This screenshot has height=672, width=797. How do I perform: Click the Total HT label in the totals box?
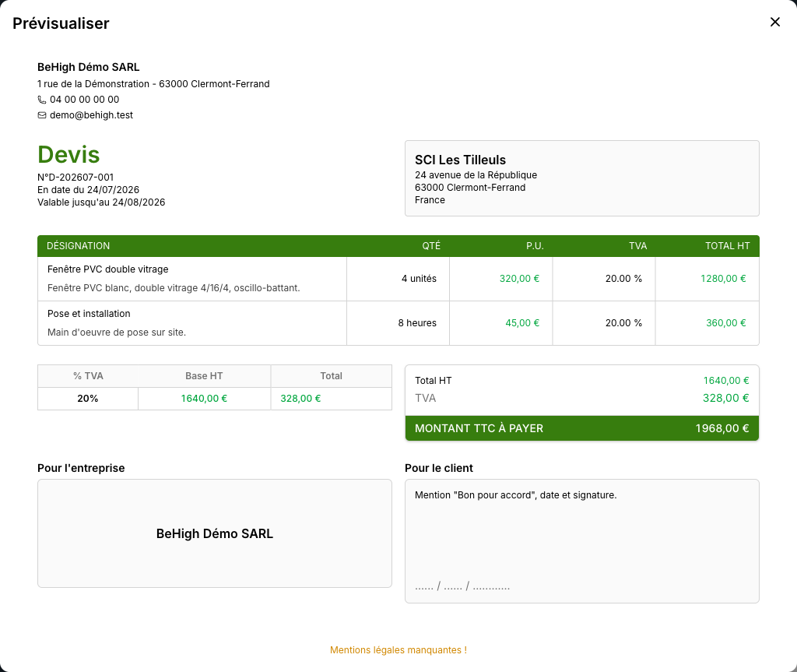click(x=433, y=381)
